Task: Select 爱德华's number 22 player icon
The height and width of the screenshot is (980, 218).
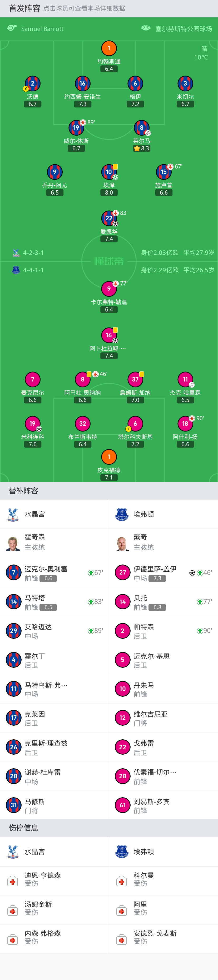Action: [x=109, y=218]
